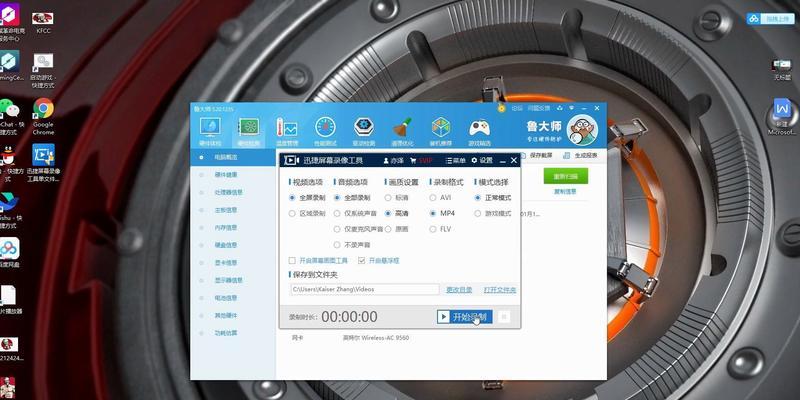
Task: Open the SVIP shopping cart in recorder
Action: (421, 161)
